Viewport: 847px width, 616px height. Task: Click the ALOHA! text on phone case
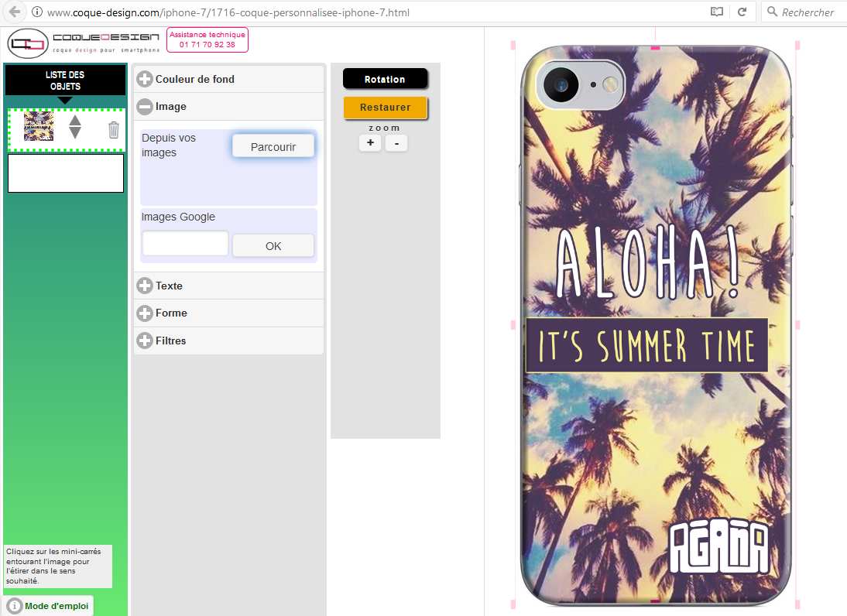648,262
